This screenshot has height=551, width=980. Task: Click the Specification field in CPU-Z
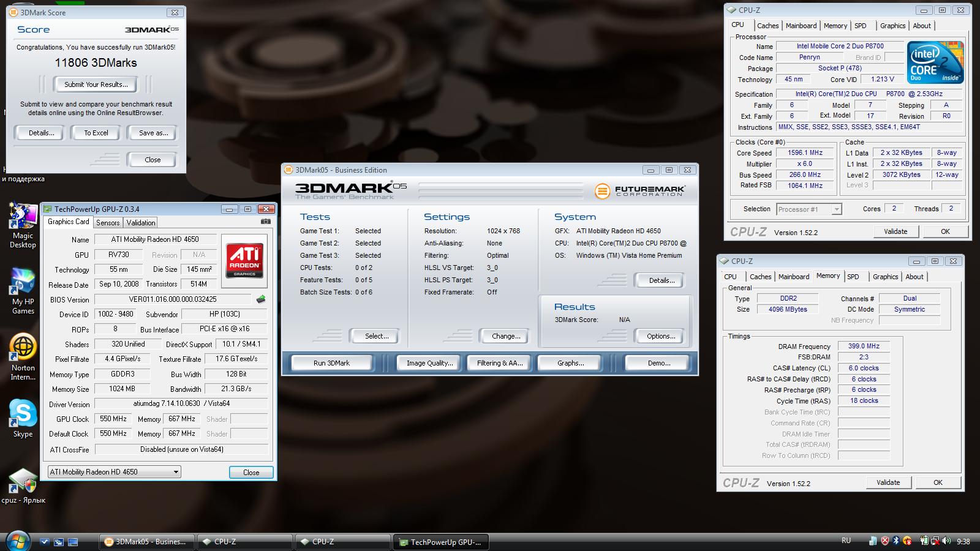(x=869, y=94)
